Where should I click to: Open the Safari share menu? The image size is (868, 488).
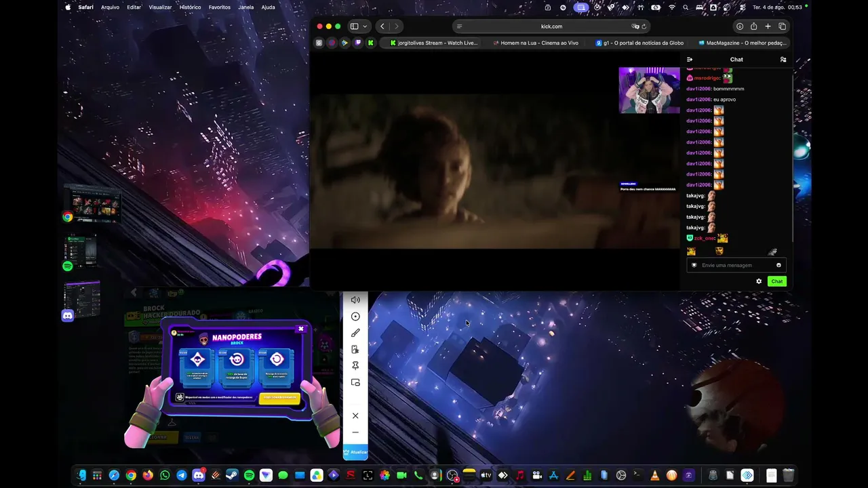[x=753, y=26]
